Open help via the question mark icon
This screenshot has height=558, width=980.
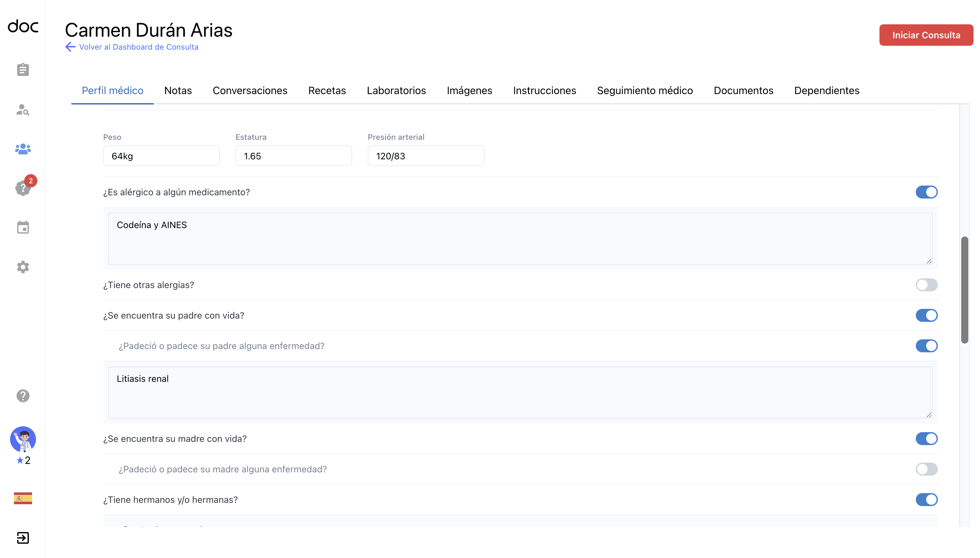coord(23,396)
